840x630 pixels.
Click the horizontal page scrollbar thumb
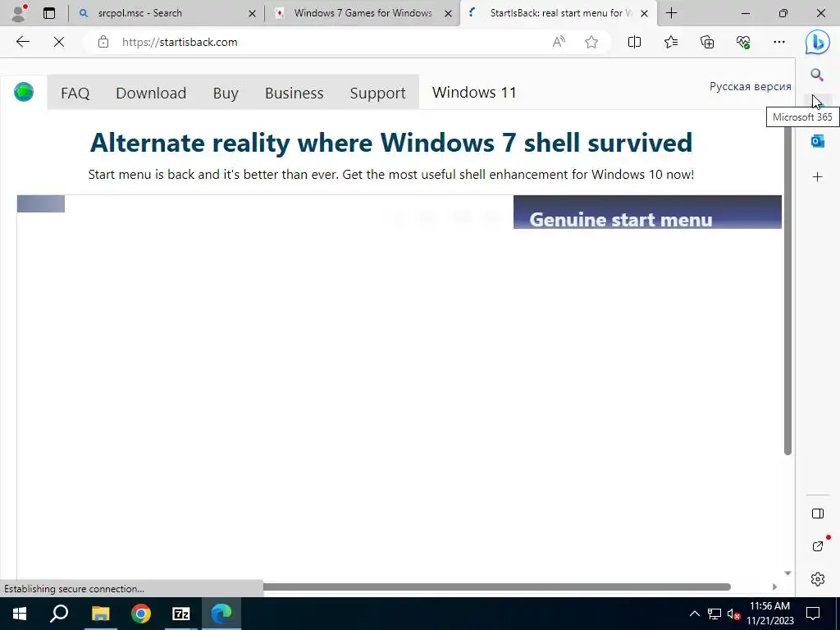point(496,587)
